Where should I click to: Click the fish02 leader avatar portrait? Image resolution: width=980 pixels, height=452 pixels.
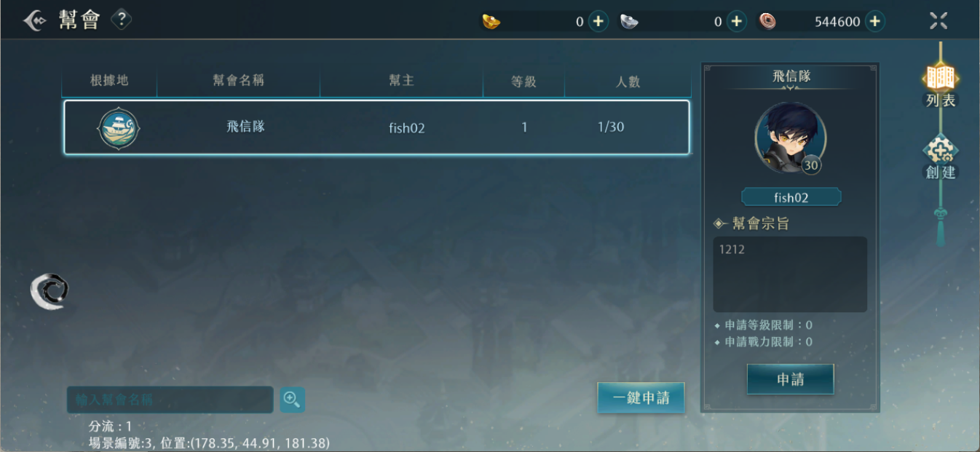click(x=791, y=138)
